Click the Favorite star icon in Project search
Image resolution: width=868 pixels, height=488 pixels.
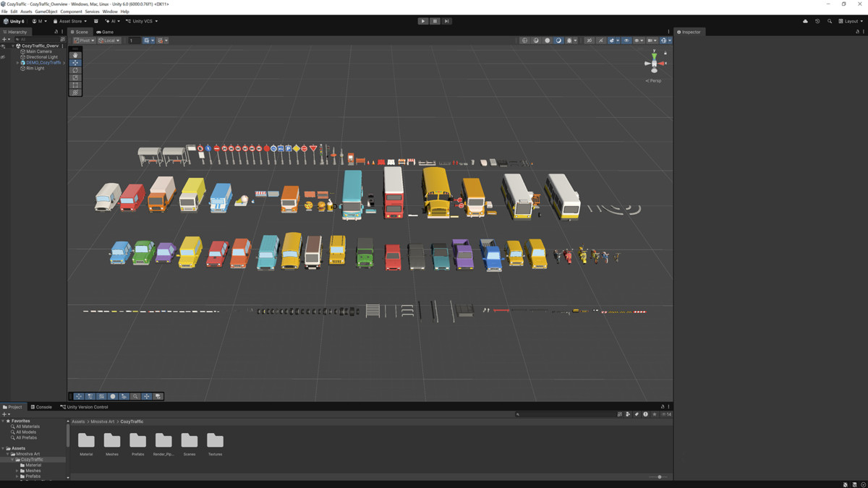click(x=655, y=414)
